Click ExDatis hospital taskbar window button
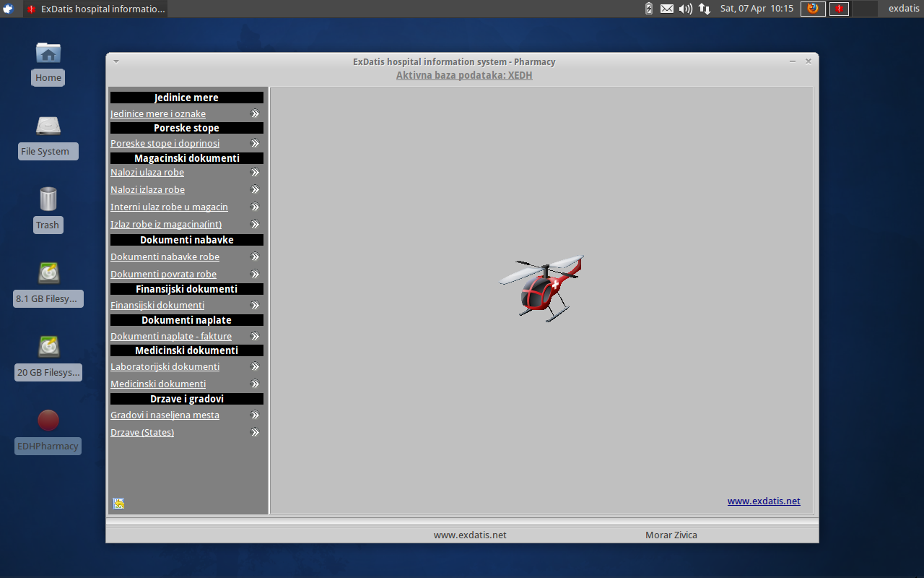Screen dimensions: 924x578 tap(96, 9)
